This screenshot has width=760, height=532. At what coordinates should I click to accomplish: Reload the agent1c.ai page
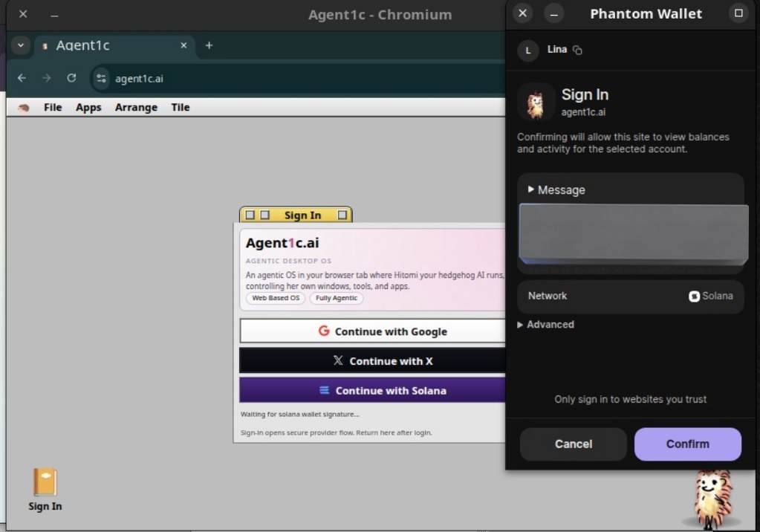pos(71,78)
